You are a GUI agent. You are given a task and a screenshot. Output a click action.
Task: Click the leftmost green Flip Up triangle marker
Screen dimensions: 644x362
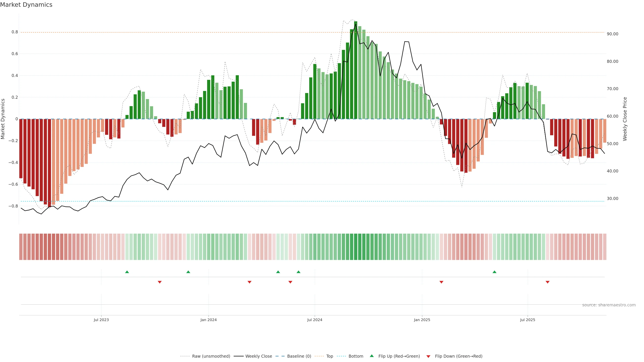click(127, 272)
